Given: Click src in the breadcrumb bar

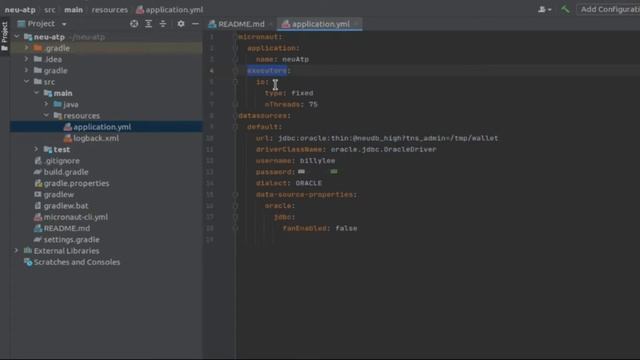Looking at the screenshot, I should [x=50, y=9].
